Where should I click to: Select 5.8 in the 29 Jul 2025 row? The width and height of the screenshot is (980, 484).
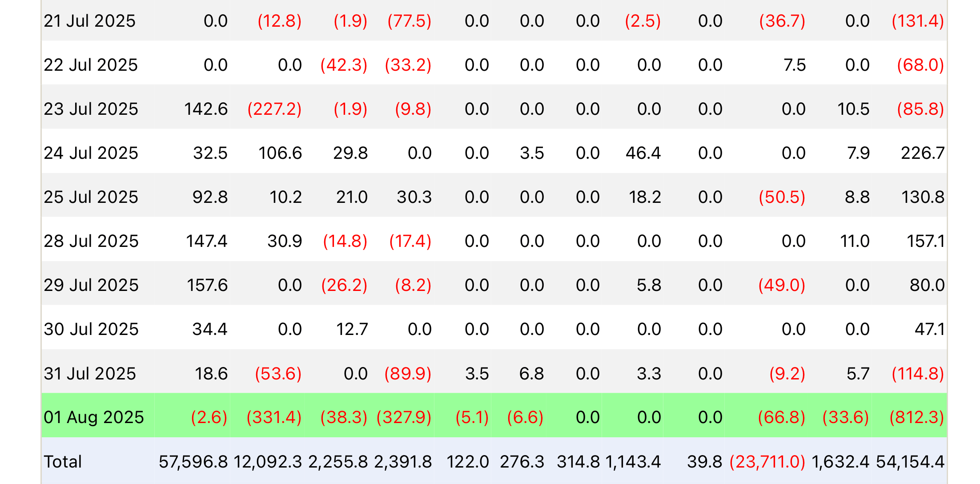coord(649,285)
